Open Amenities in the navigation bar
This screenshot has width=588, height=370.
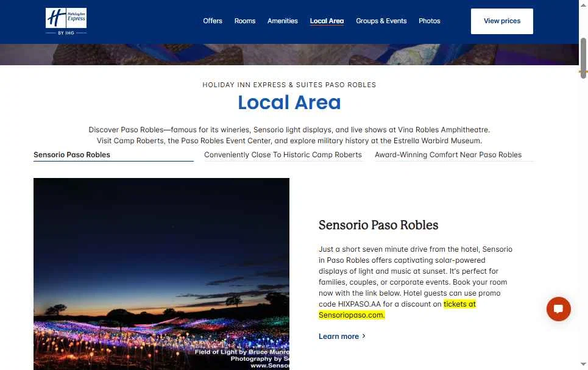point(282,21)
